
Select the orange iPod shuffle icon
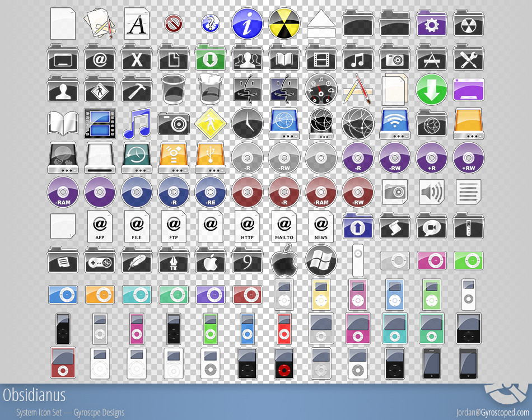[x=100, y=295]
